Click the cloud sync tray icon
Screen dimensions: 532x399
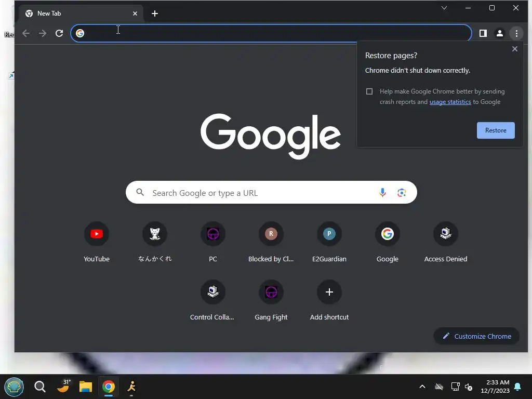pyautogui.click(x=439, y=387)
